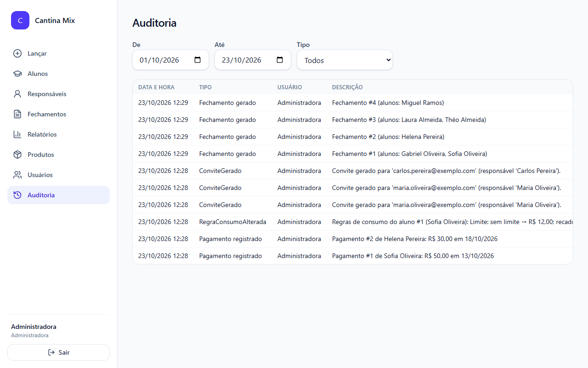Click the Até date input field
This screenshot has height=368, width=588.
tap(253, 60)
